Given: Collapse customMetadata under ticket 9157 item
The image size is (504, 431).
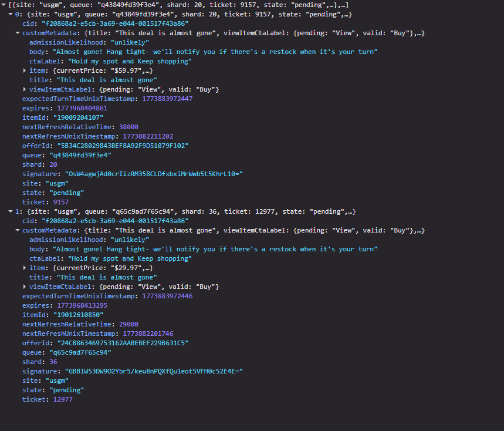Looking at the screenshot, I should [18, 33].
